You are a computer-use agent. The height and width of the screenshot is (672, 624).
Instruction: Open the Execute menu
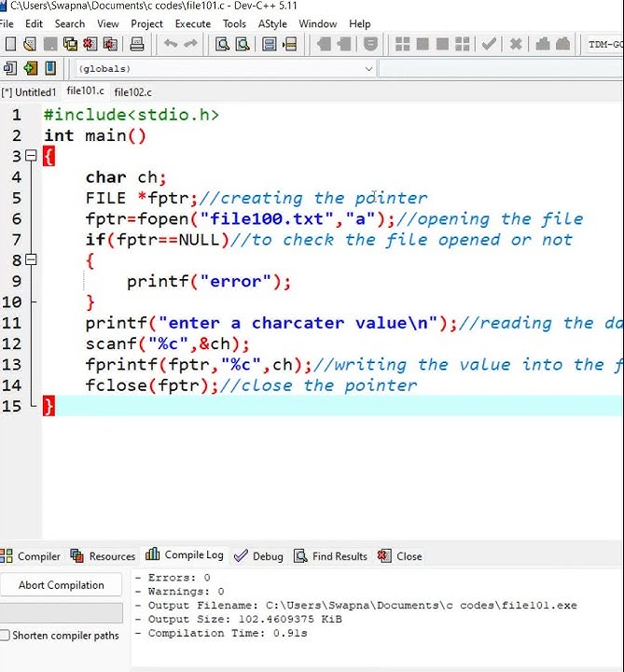point(193,24)
